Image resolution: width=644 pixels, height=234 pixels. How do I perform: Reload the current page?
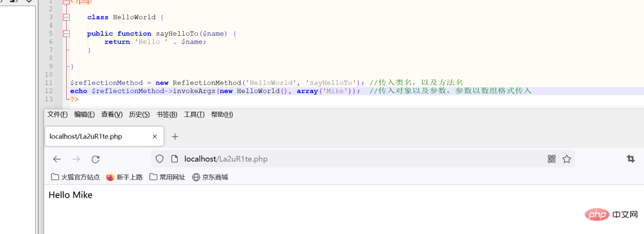95,159
